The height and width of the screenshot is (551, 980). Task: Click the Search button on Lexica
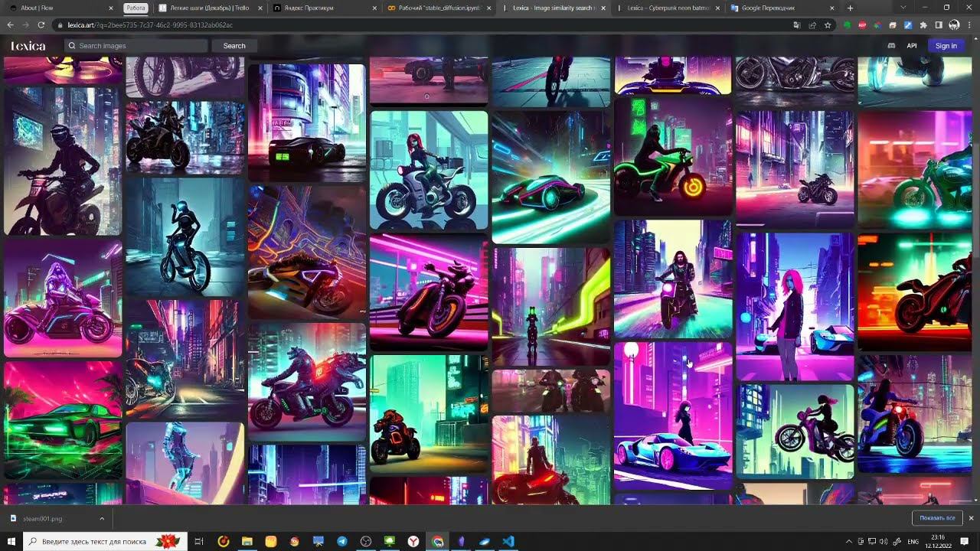234,46
